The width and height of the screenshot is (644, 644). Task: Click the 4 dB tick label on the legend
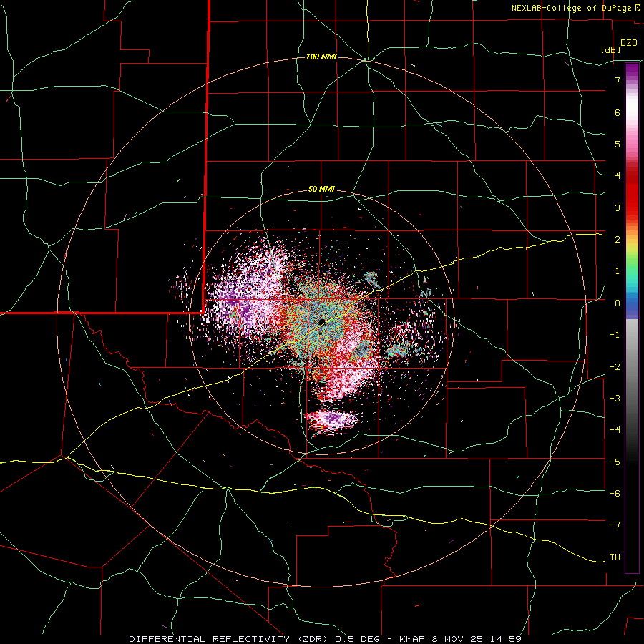point(618,176)
